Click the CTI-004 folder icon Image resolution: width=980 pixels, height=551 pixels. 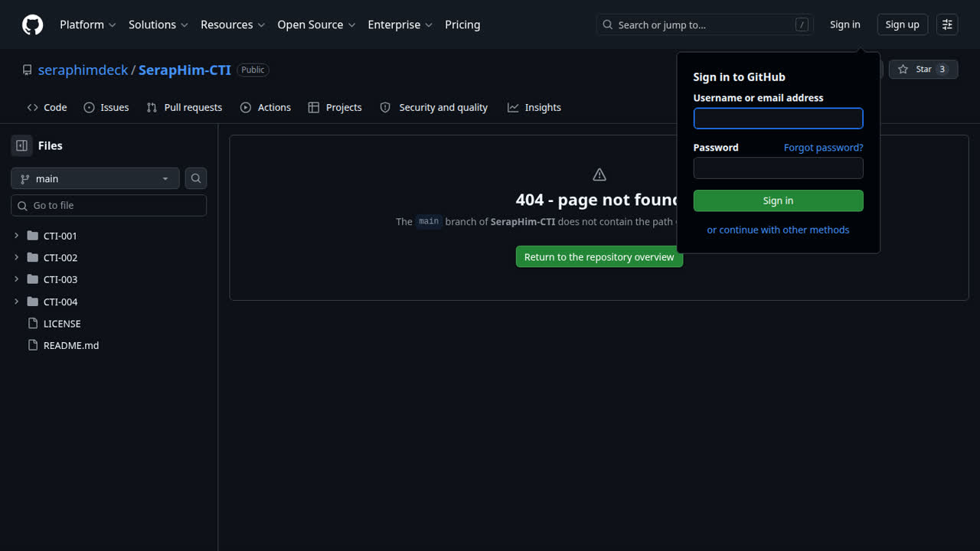point(32,302)
